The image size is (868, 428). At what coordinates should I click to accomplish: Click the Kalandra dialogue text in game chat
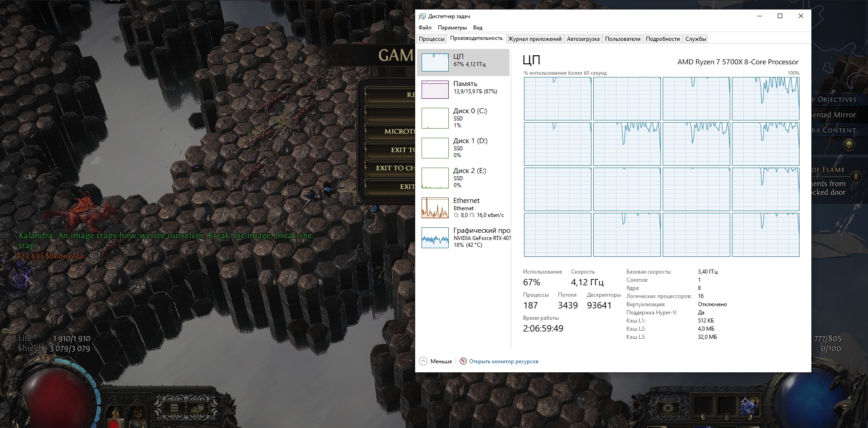pos(165,240)
